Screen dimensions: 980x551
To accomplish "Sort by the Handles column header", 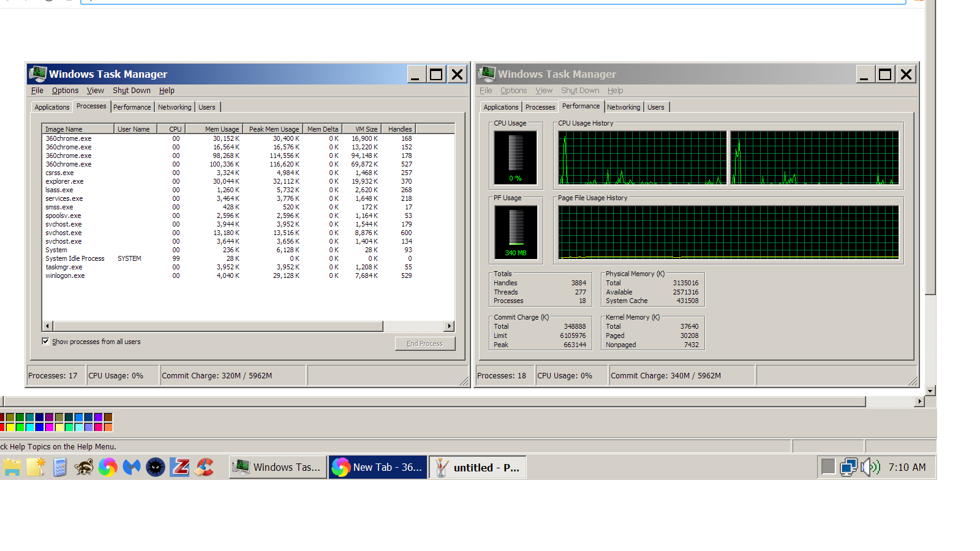I will pos(399,129).
